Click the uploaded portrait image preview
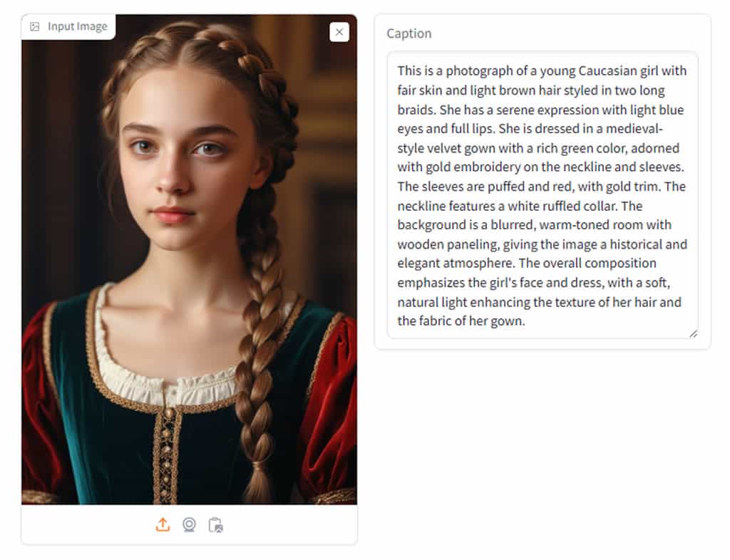Screen dimensions: 730x560 point(189,271)
